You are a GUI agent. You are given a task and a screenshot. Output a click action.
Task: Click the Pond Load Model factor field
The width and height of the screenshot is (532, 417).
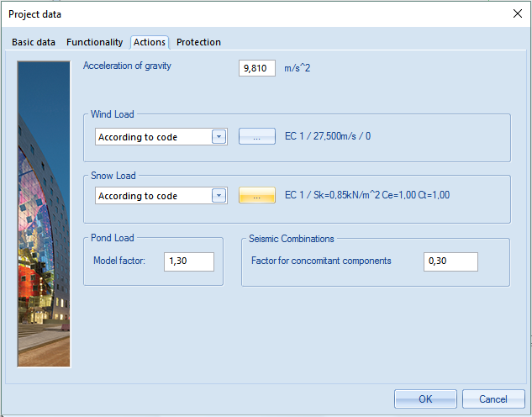pyautogui.click(x=189, y=261)
